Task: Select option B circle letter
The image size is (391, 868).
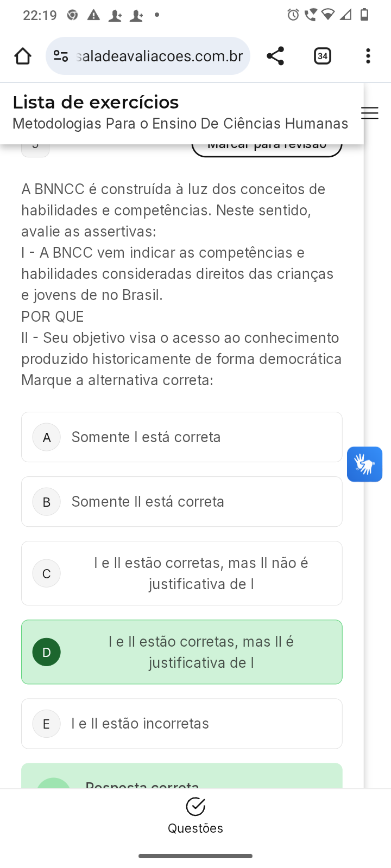Action: pyautogui.click(x=47, y=502)
